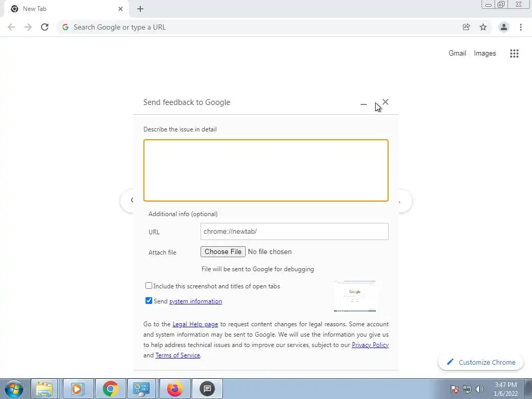The image size is (532, 399).
Task: Open the Terms of Service link
Action: click(x=178, y=355)
